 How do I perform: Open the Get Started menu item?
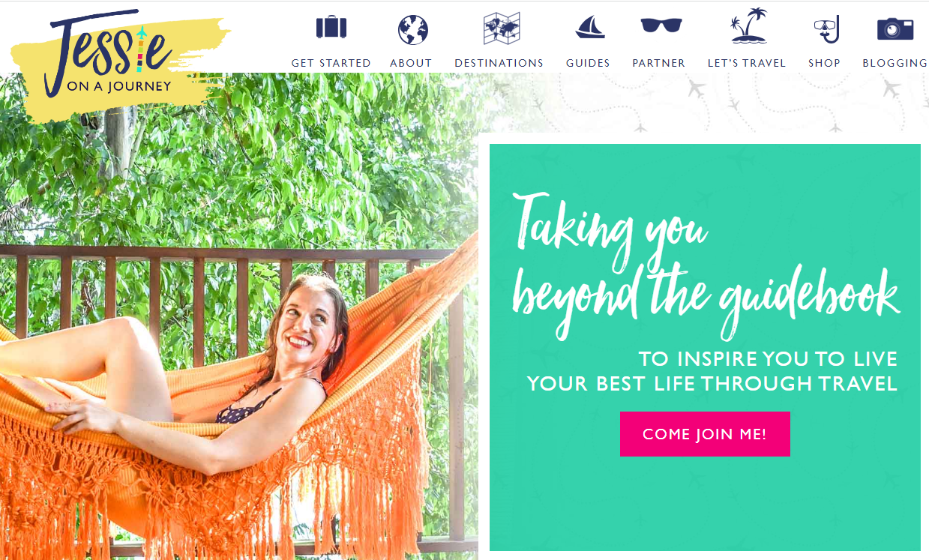pyautogui.click(x=331, y=63)
